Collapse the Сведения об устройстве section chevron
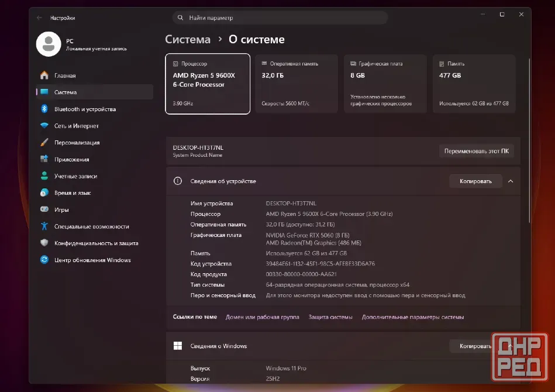 tap(511, 181)
